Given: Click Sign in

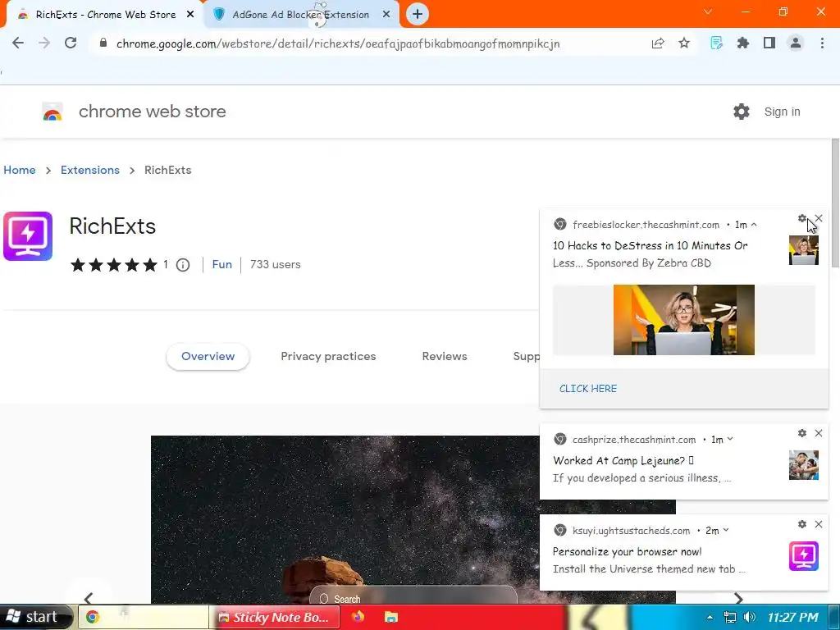Looking at the screenshot, I should pos(782,112).
